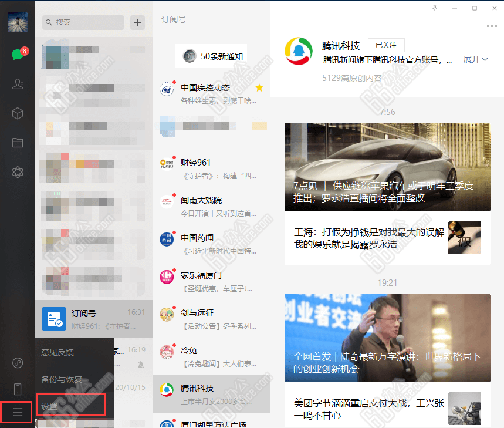This screenshot has width=504, height=428.
Task: Open the Files folder icon
Action: tap(18, 143)
